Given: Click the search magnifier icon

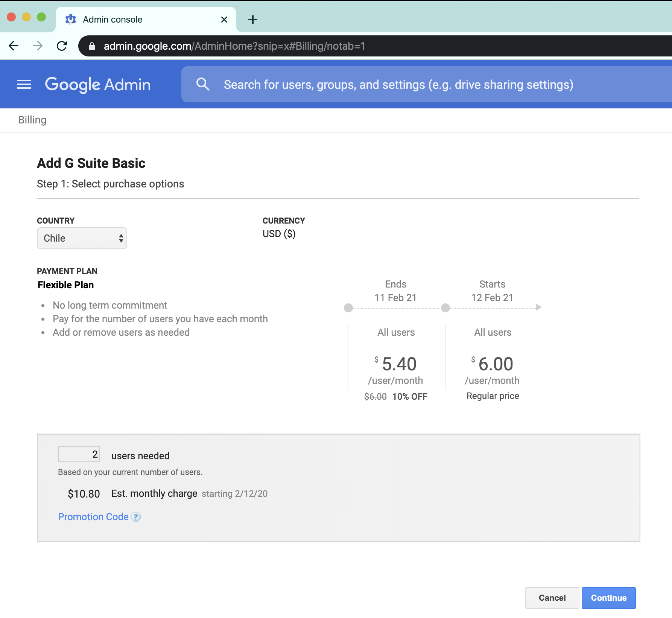Looking at the screenshot, I should tap(203, 84).
